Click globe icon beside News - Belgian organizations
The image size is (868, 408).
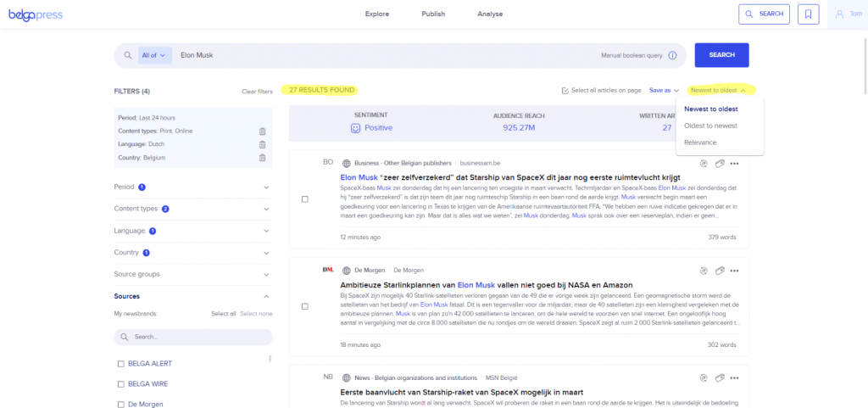(x=347, y=378)
